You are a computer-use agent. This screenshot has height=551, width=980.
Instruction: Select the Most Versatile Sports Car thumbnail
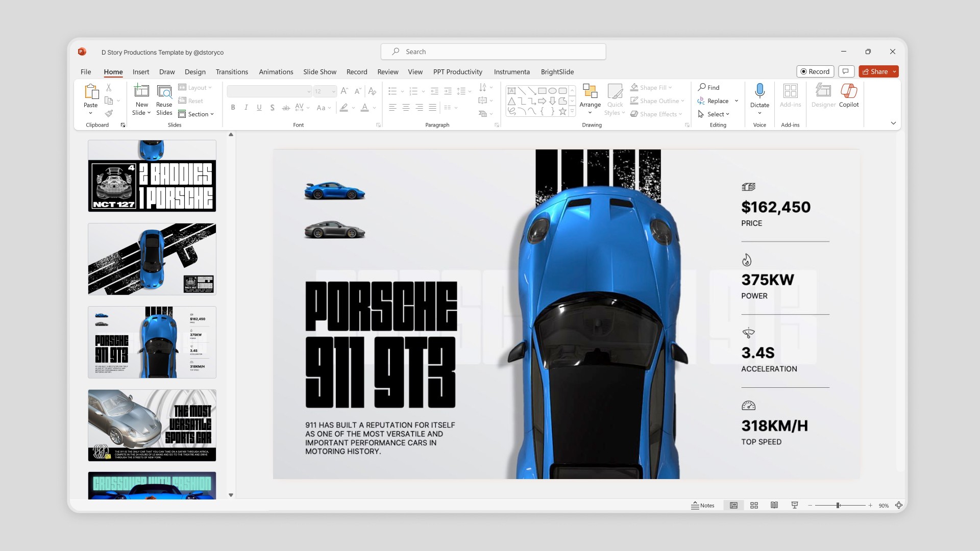pyautogui.click(x=152, y=425)
